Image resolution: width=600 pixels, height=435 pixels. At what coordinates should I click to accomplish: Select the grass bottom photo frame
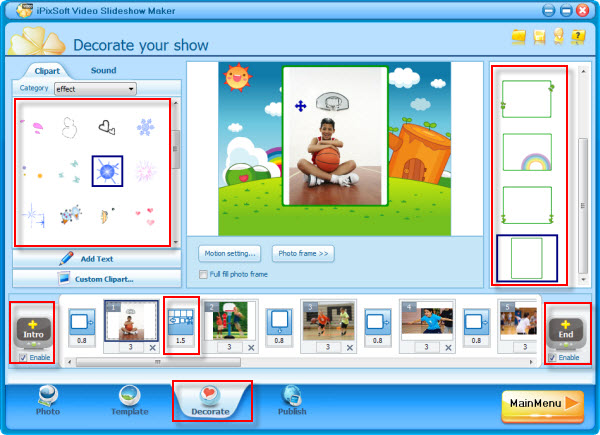pyautogui.click(x=527, y=205)
